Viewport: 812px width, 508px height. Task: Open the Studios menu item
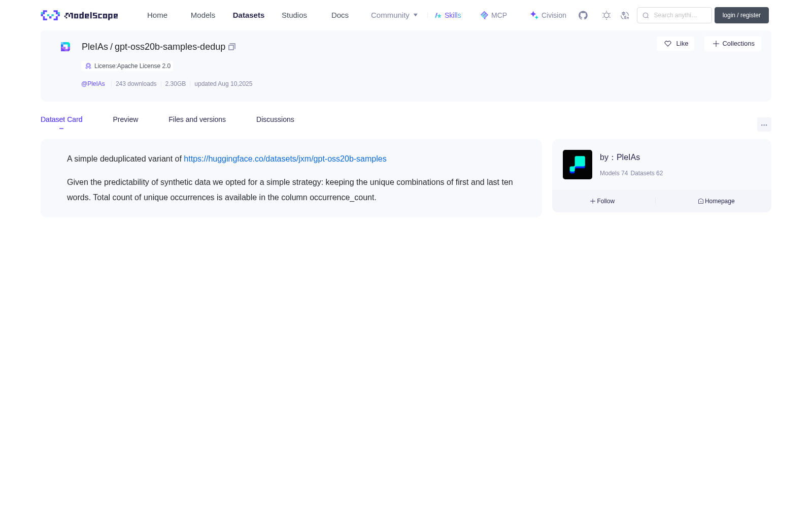click(x=294, y=15)
